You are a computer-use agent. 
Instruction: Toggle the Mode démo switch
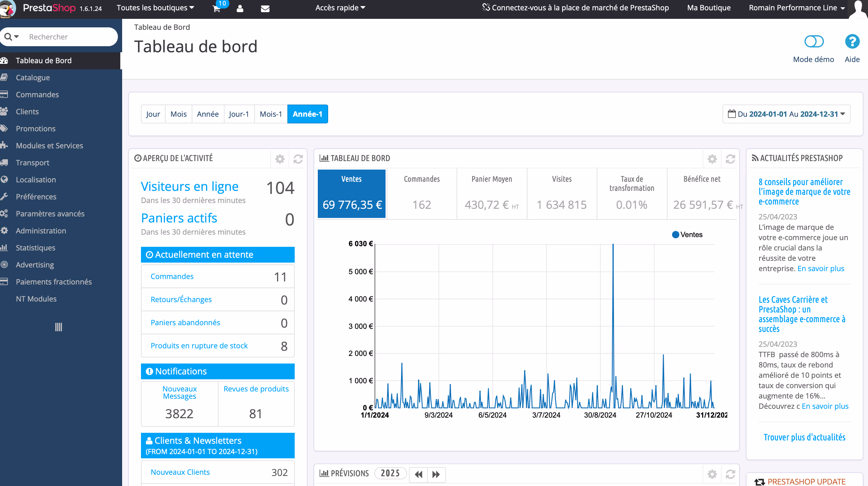coord(814,42)
